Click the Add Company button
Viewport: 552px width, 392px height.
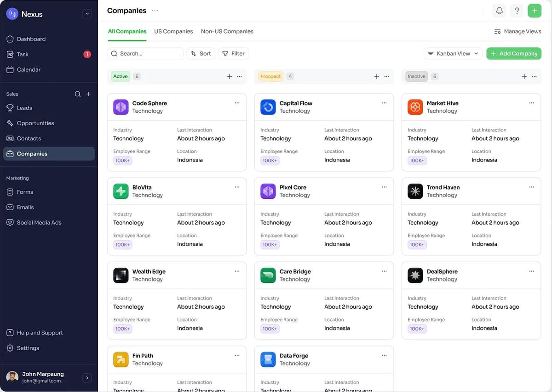pyautogui.click(x=514, y=53)
